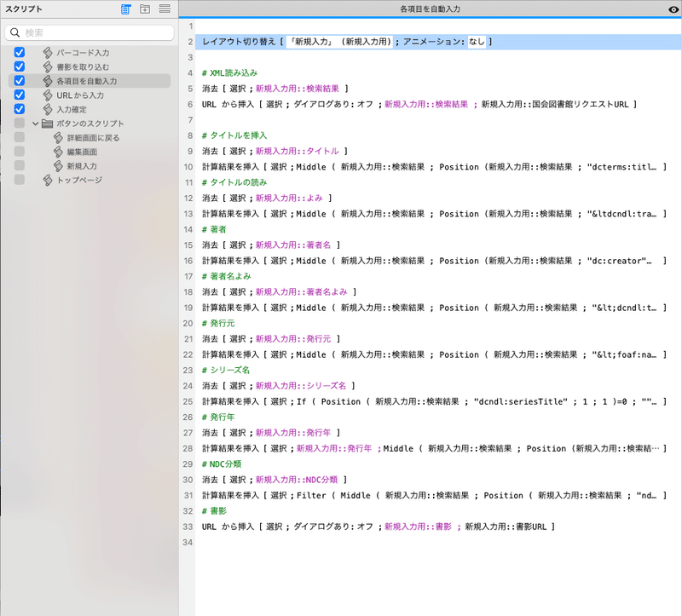
Task: Select line 12 消去 よみ step
Action: pyautogui.click(x=267, y=199)
